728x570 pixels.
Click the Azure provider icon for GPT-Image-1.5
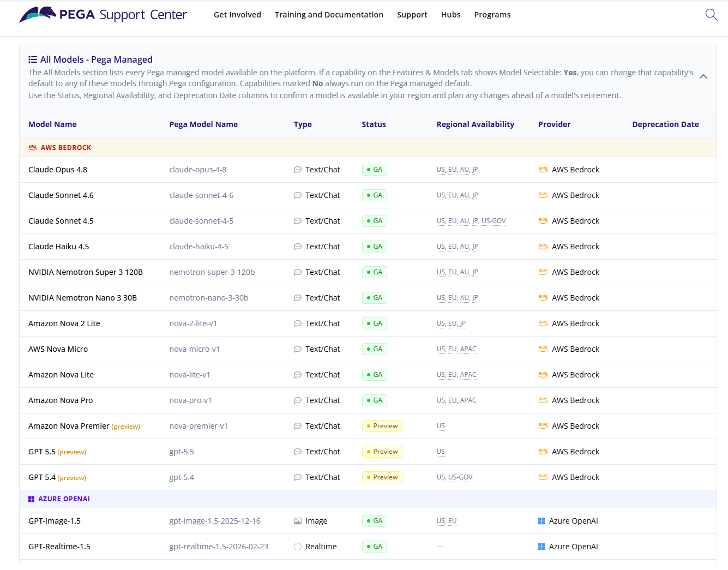(x=542, y=521)
